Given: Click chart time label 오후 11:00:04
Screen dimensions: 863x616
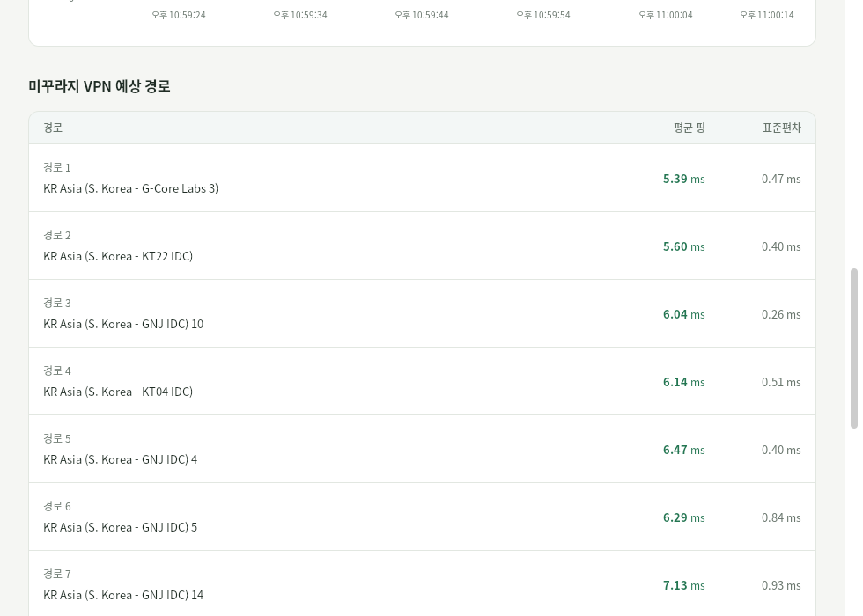Looking at the screenshot, I should pyautogui.click(x=666, y=15).
